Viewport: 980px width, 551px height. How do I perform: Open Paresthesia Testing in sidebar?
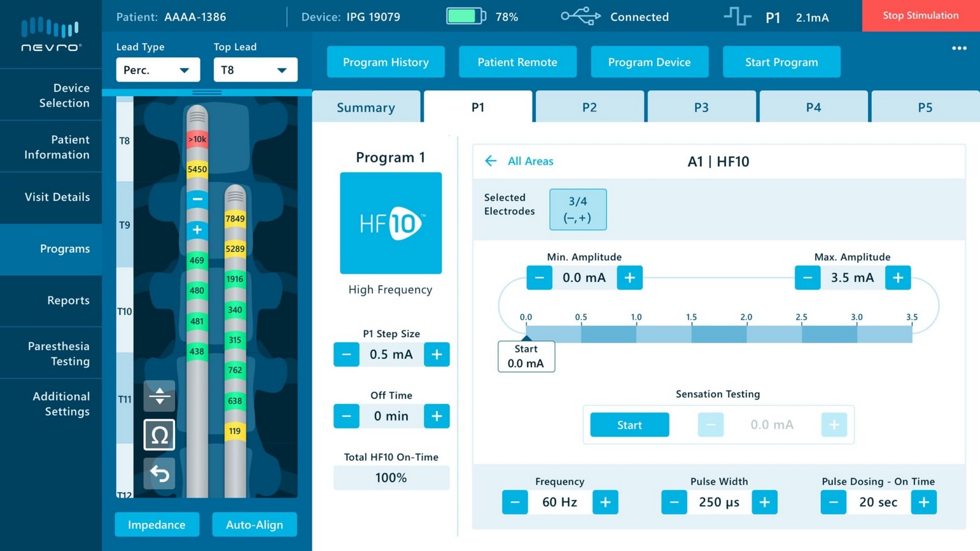click(x=51, y=353)
